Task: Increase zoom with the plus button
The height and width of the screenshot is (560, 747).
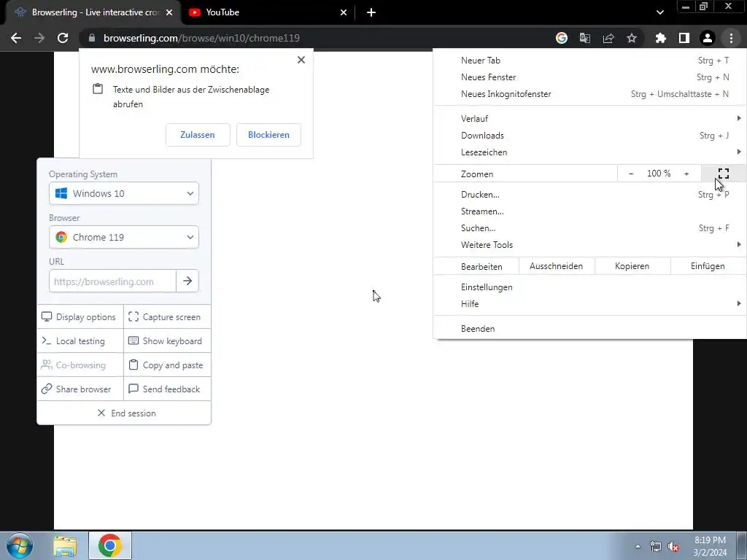Action: (686, 174)
